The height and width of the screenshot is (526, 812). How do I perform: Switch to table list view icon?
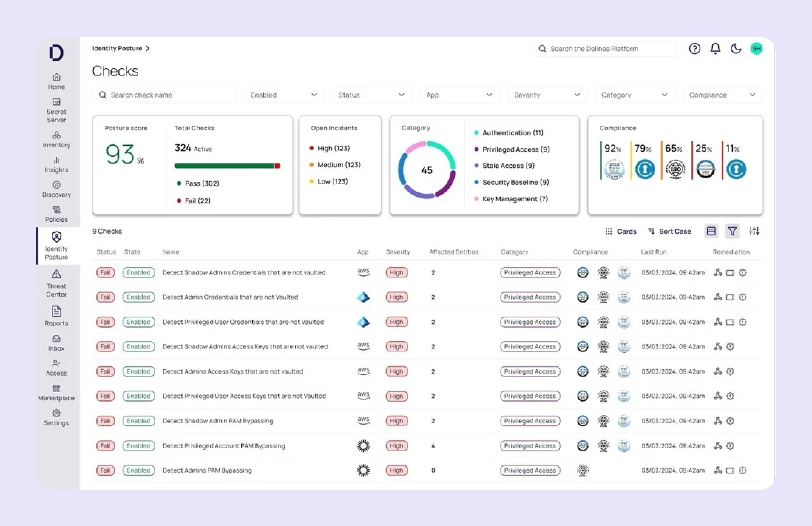point(711,231)
